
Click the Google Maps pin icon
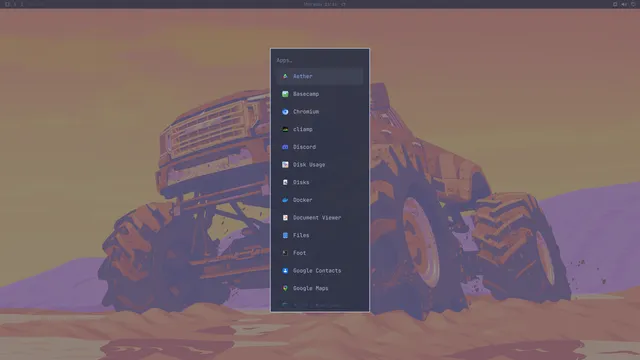pyautogui.click(x=285, y=288)
